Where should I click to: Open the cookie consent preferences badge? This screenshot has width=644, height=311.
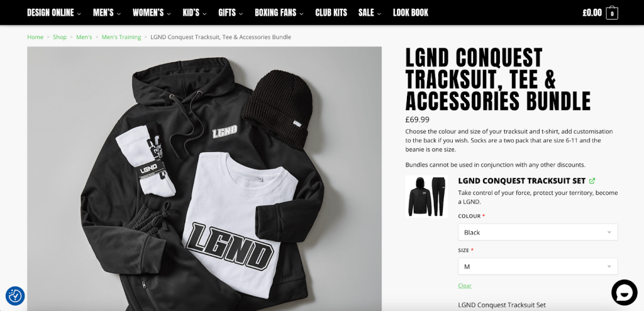pos(15,295)
